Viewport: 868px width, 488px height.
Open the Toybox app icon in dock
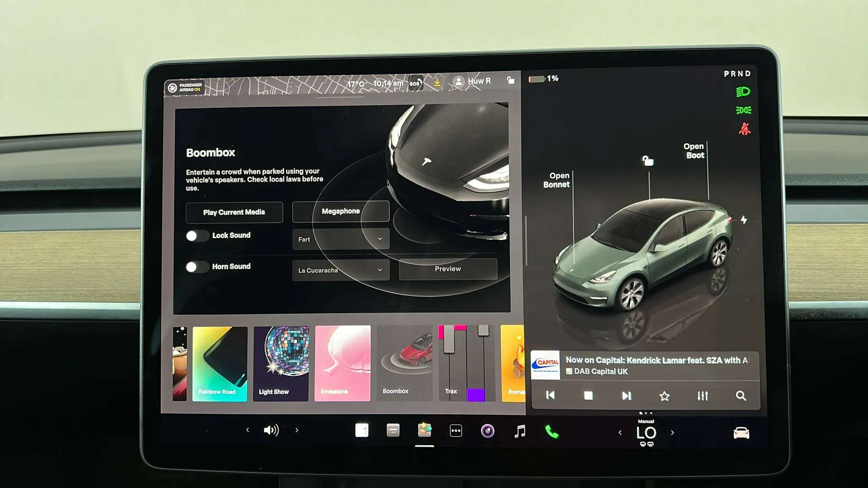(425, 430)
